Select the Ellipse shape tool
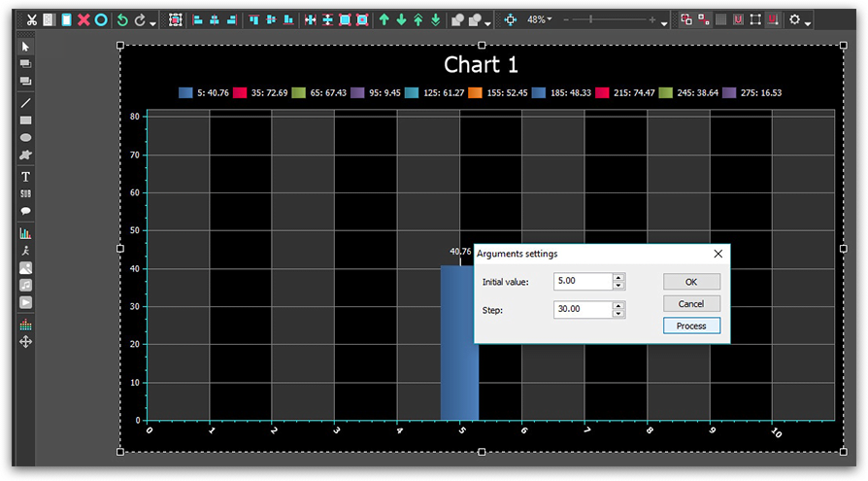868x481 pixels. point(25,137)
